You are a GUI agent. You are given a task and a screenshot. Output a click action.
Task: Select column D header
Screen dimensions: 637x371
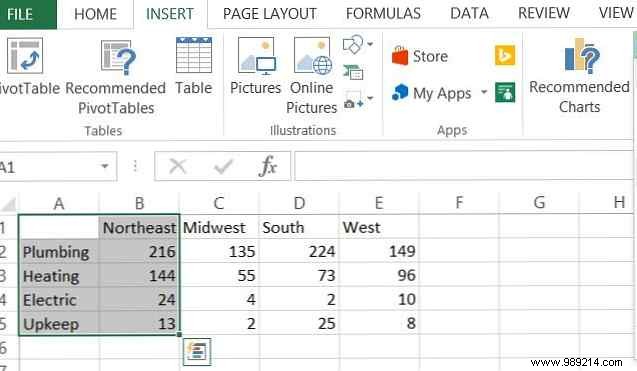[299, 203]
